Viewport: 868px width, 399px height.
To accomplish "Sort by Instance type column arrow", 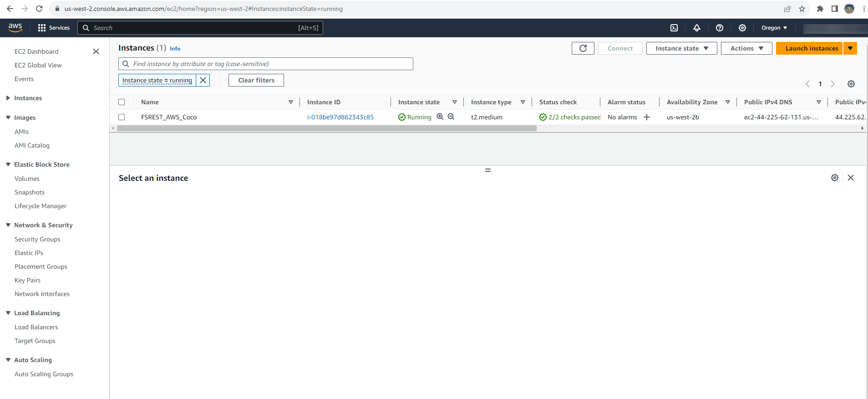I will tap(523, 102).
